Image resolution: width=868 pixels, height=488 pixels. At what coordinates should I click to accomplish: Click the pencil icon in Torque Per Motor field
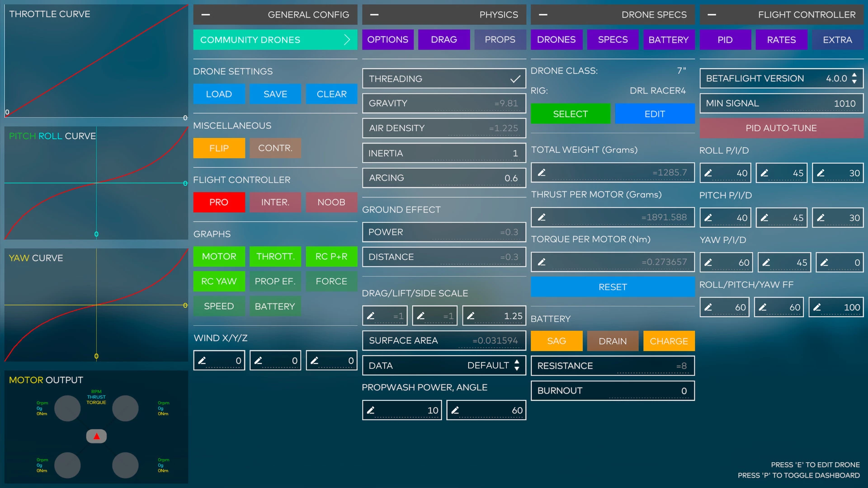point(542,262)
